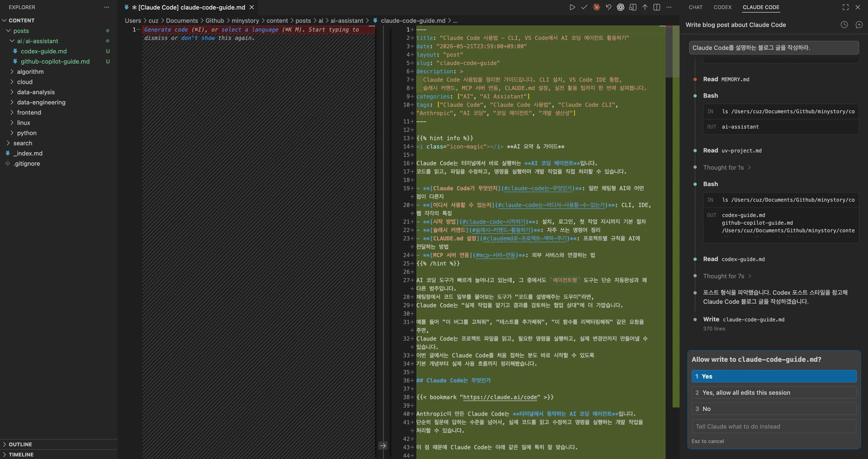The image size is (868, 459).
Task: Collapse the CONTENT section in Explorer
Action: point(5,20)
